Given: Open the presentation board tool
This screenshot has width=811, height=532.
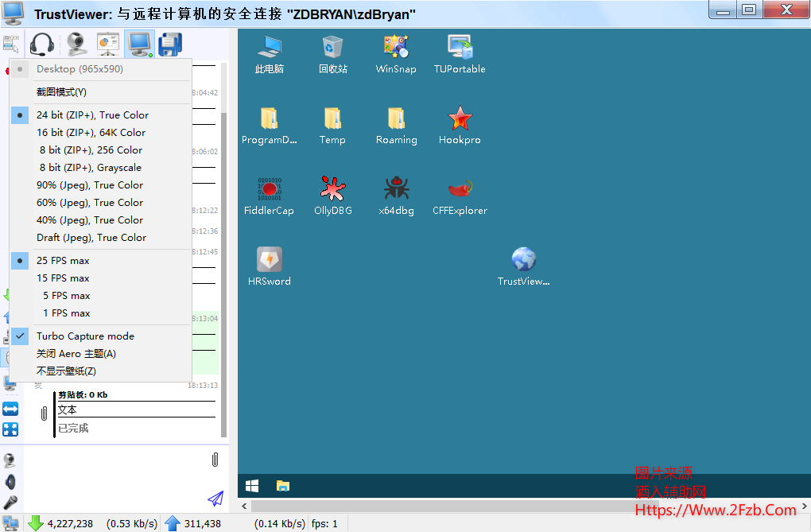Looking at the screenshot, I should [108, 44].
